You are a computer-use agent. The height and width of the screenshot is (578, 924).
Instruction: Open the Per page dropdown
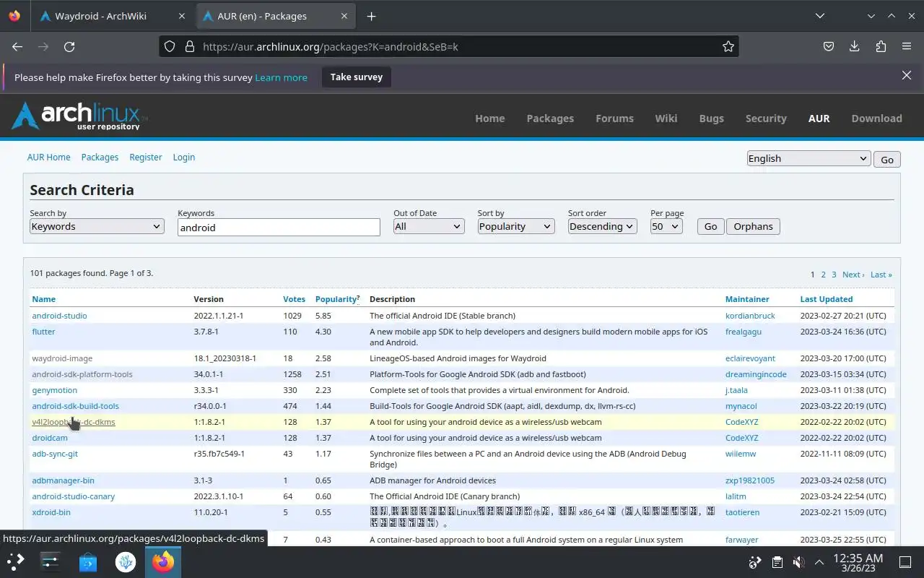click(x=666, y=226)
